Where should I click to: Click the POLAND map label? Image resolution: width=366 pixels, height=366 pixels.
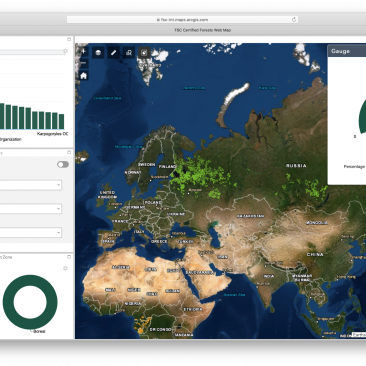pyautogui.click(x=153, y=202)
